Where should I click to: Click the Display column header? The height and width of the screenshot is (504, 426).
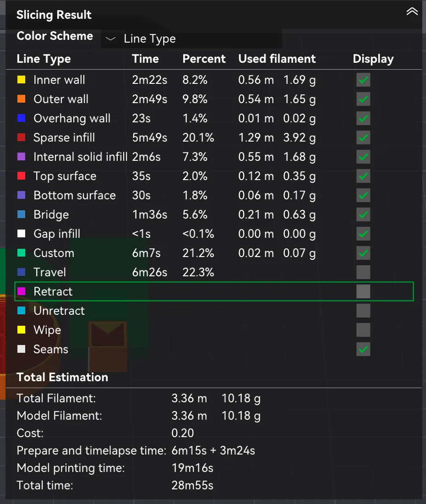point(373,59)
